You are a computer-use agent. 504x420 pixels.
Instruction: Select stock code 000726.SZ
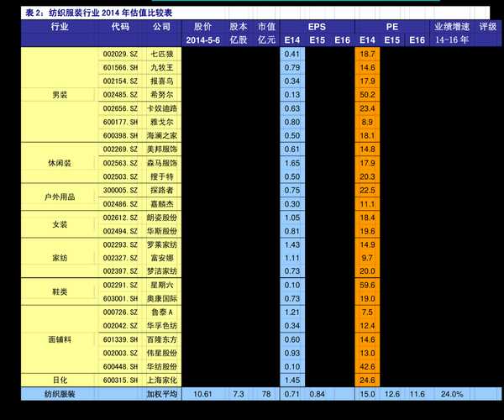click(120, 312)
